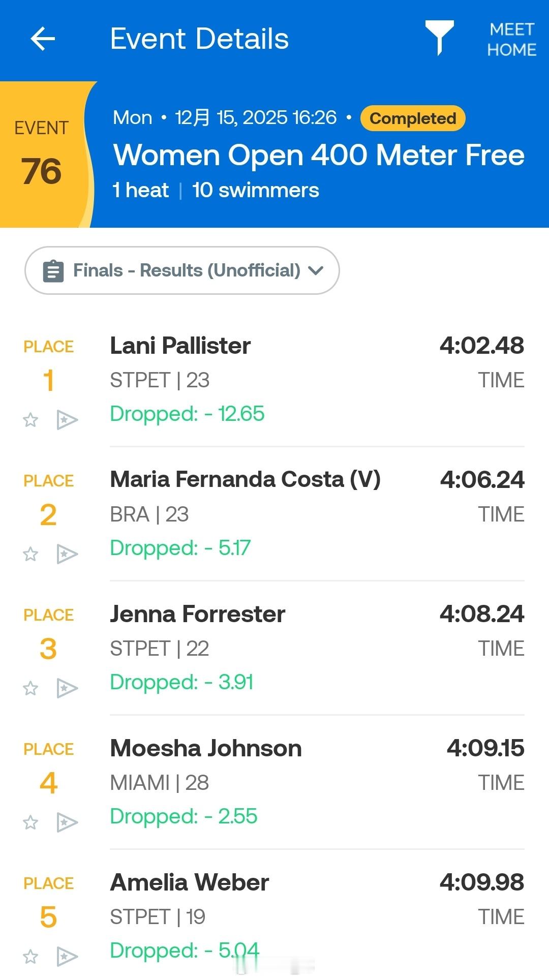The height and width of the screenshot is (980, 549).
Task: Click the chevron on the results selector
Action: [316, 271]
